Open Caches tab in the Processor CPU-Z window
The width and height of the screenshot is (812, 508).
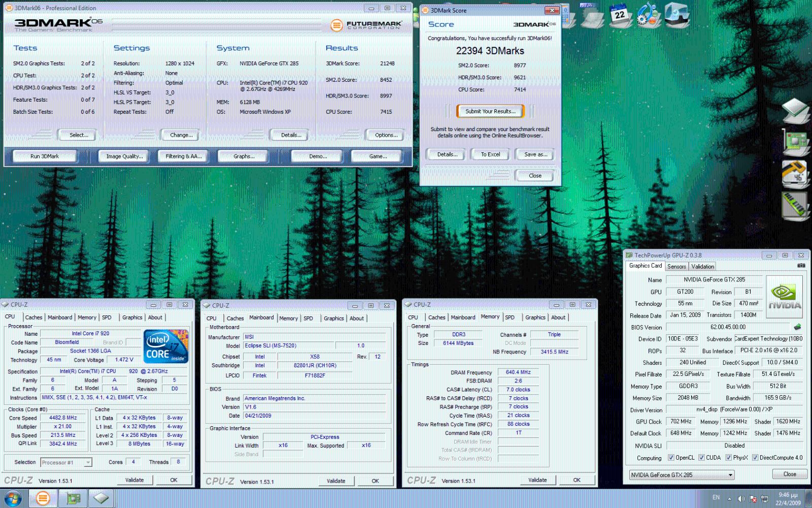(33, 317)
